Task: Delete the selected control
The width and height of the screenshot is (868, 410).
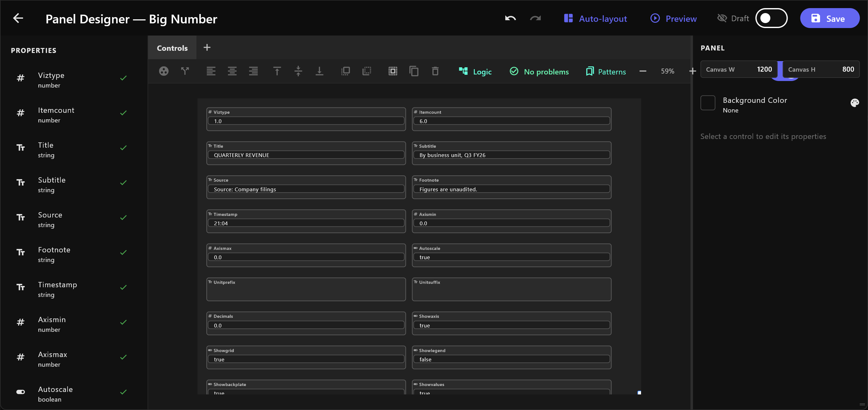Action: pos(435,71)
